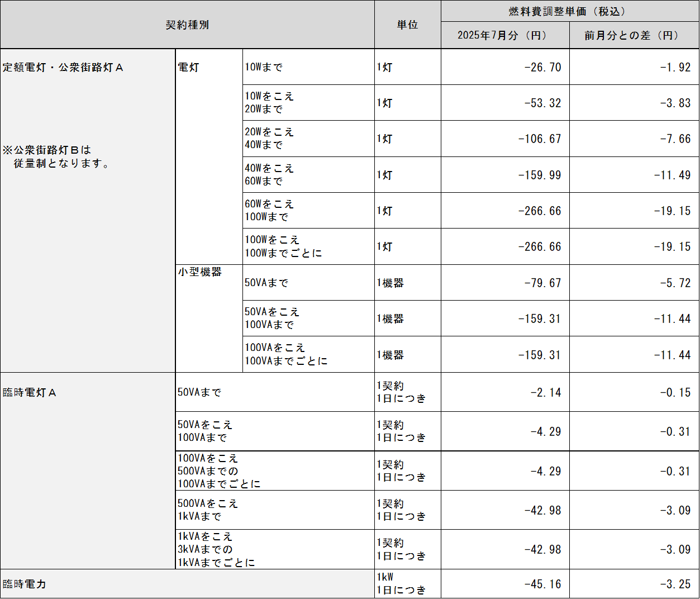
Task: Select the 100VAをこえ500VAまでの100VAまでごとに label
Action: click(220, 471)
